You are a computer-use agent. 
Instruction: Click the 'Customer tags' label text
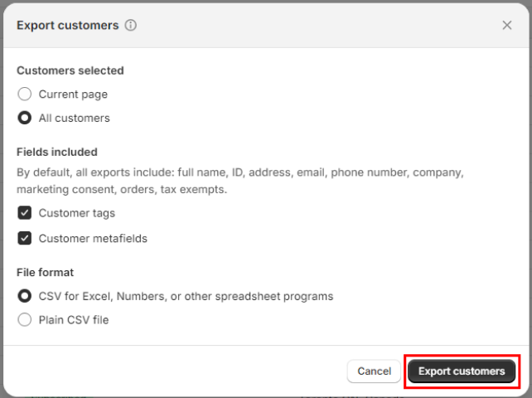[76, 213]
